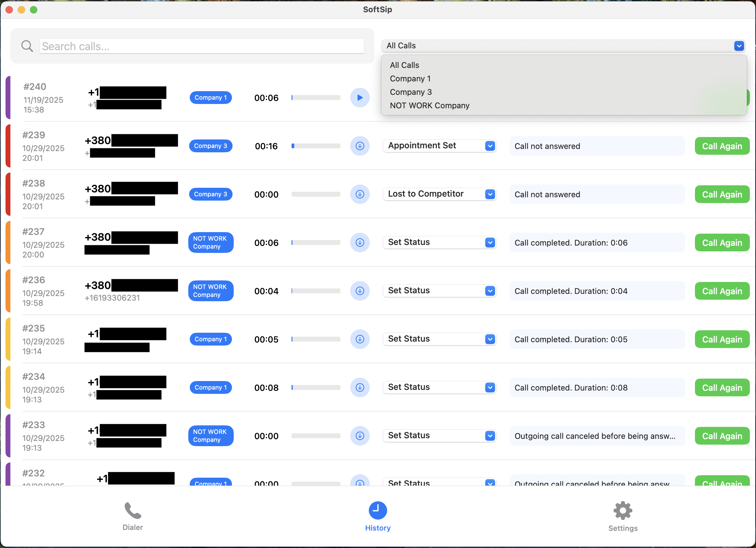Download the recording for call #237
Image resolution: width=756 pixels, height=548 pixels.
click(x=360, y=243)
